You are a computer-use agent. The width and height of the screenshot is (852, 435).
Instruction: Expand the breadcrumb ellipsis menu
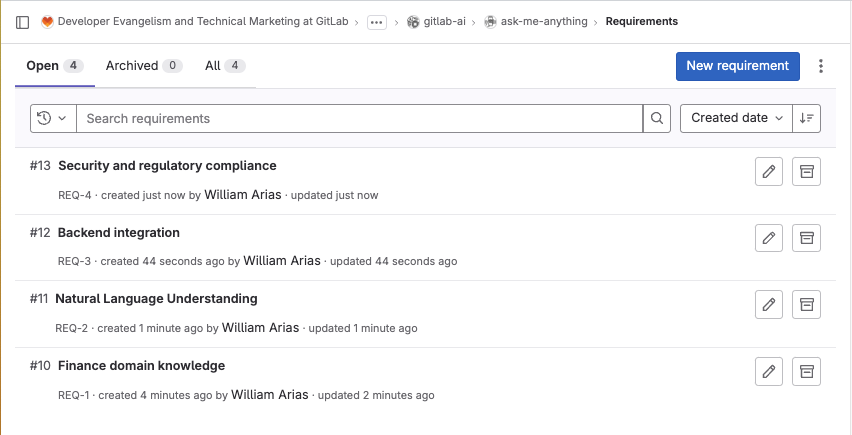click(377, 22)
